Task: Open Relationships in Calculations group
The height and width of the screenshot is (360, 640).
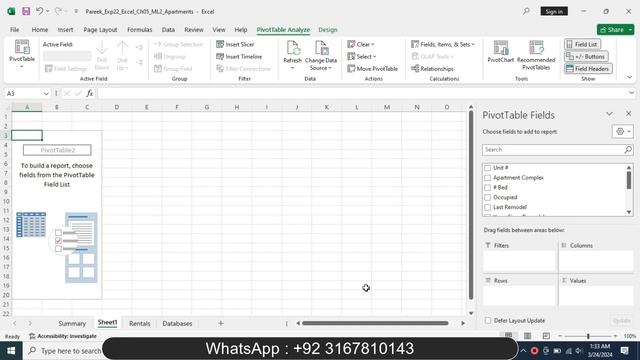Action: click(432, 69)
